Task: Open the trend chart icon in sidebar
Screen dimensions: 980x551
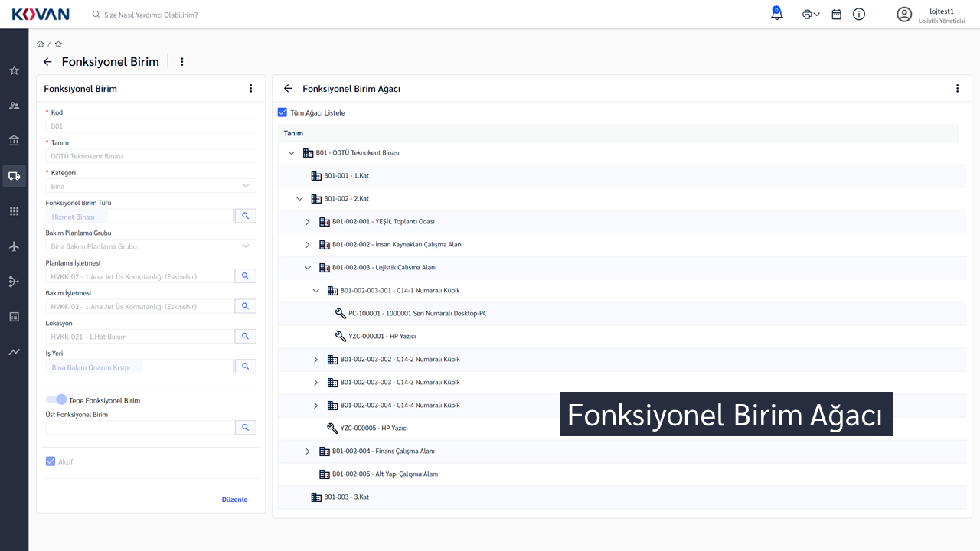Action: pyautogui.click(x=14, y=352)
